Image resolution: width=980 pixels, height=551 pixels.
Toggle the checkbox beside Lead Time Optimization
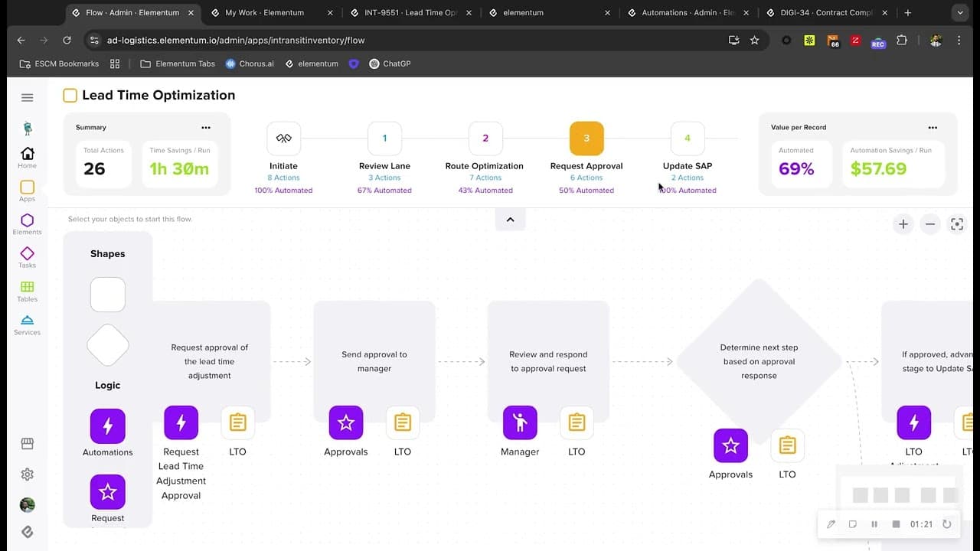(70, 96)
